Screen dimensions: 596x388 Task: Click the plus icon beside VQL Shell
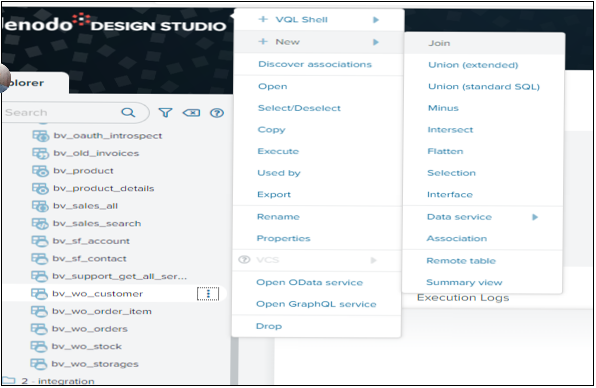[263, 19]
